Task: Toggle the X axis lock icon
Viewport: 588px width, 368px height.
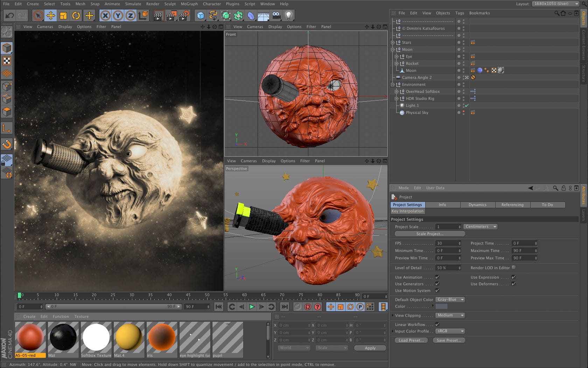Action: click(x=105, y=15)
